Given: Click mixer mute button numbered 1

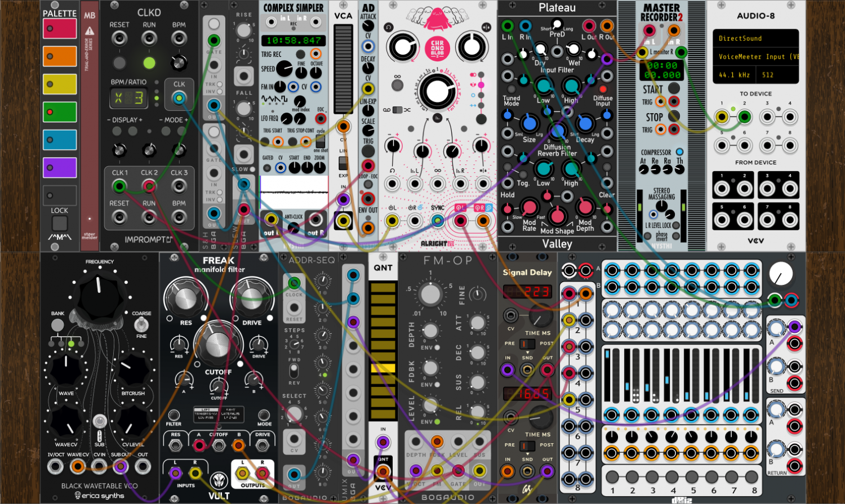Looking at the screenshot, I should (612, 478).
